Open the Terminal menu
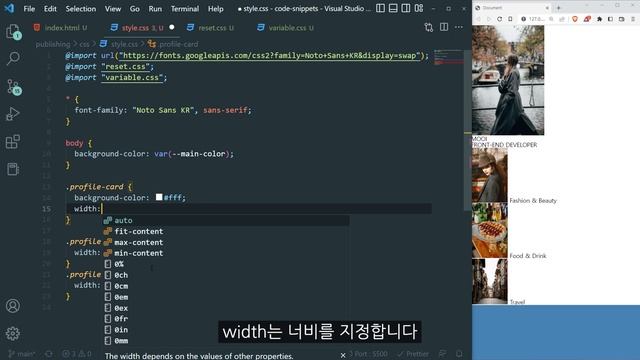The image size is (640, 360). [x=185, y=9]
